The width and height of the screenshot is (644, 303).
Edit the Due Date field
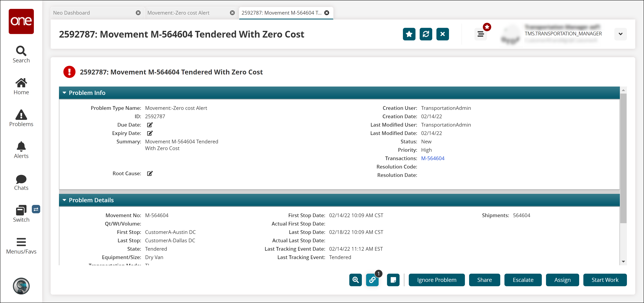click(149, 125)
